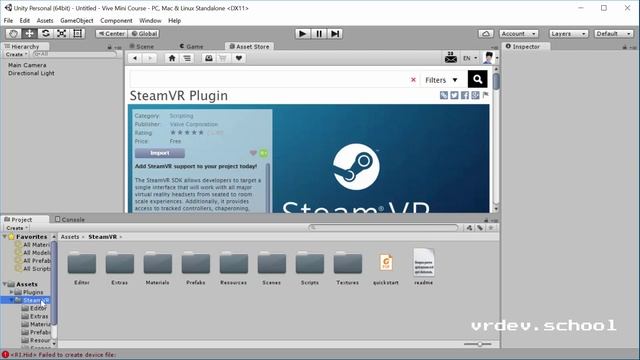The height and width of the screenshot is (360, 640).
Task: Share SteamVR Plugin on Facebook
Action: tap(465, 95)
